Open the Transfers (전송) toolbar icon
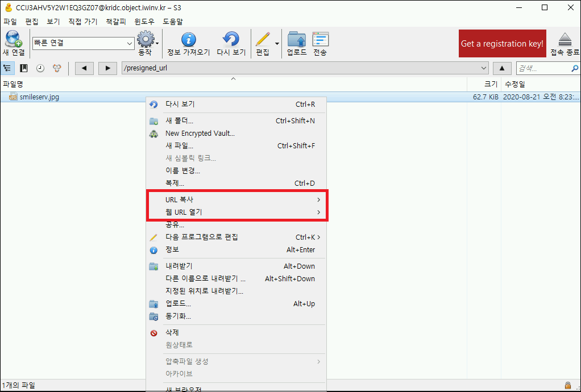Image resolution: width=581 pixels, height=392 pixels. click(x=320, y=39)
